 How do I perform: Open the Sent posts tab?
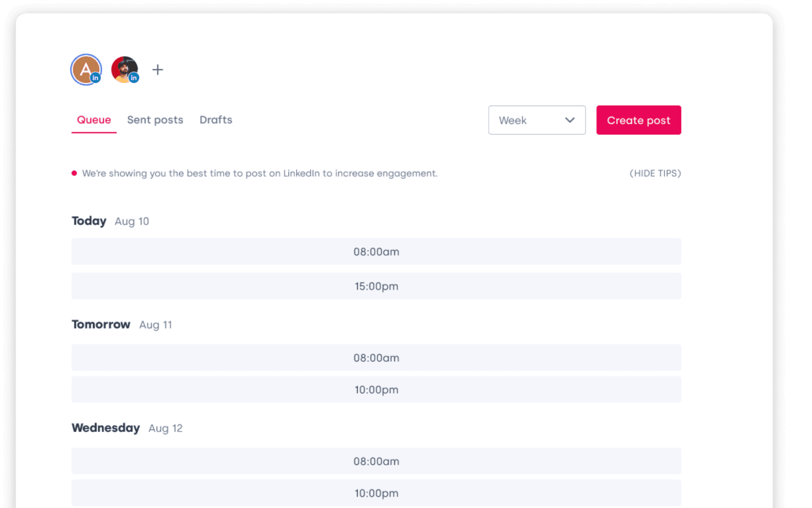(x=155, y=120)
